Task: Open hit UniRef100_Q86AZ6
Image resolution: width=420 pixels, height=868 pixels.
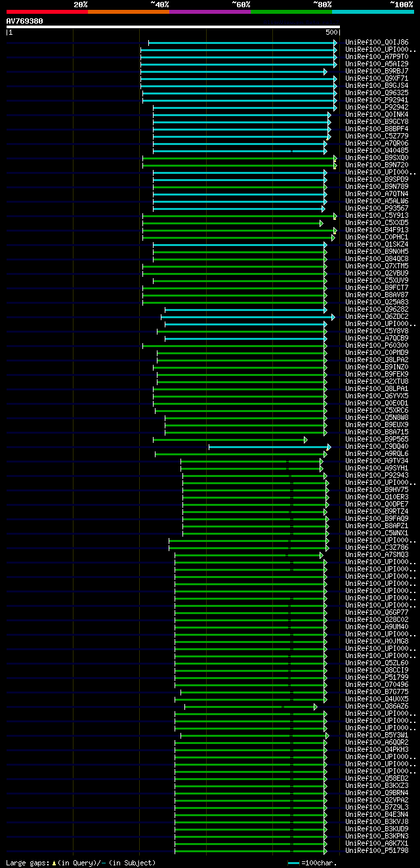Action: 377,707
